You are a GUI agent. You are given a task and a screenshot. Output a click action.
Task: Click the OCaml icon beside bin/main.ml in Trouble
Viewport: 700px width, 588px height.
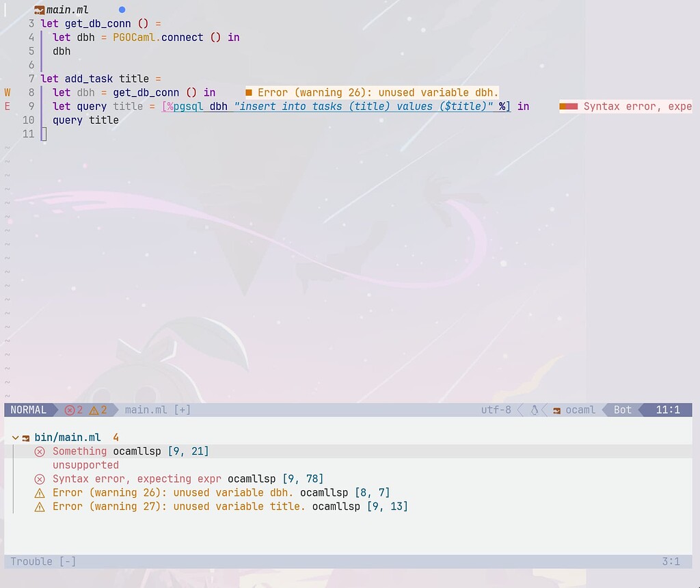[x=25, y=436]
